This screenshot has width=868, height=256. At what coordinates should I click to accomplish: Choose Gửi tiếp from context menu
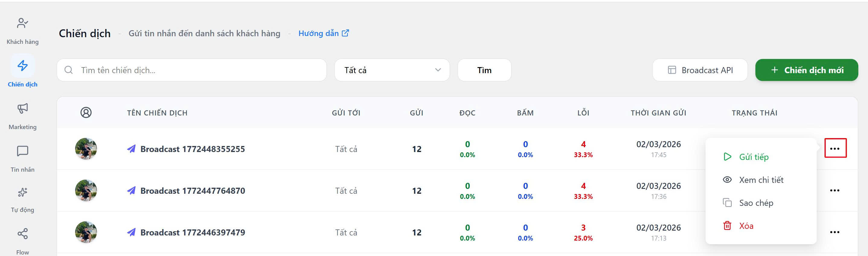click(x=754, y=157)
